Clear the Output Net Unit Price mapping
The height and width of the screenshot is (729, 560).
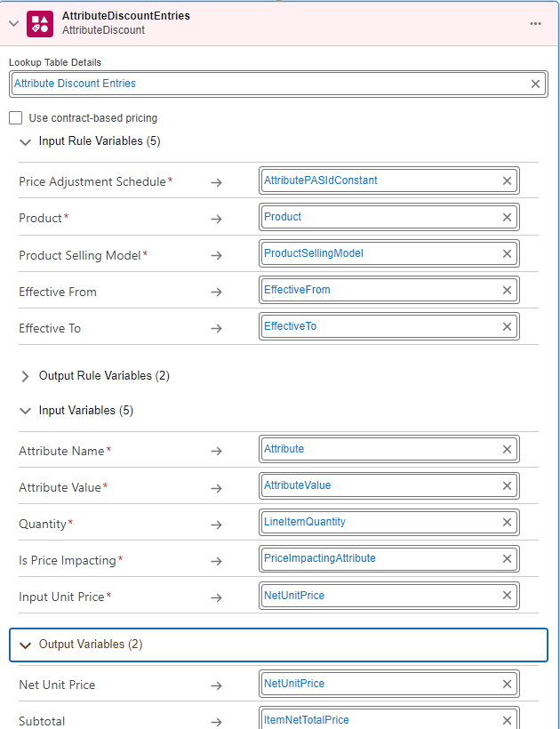click(x=507, y=684)
